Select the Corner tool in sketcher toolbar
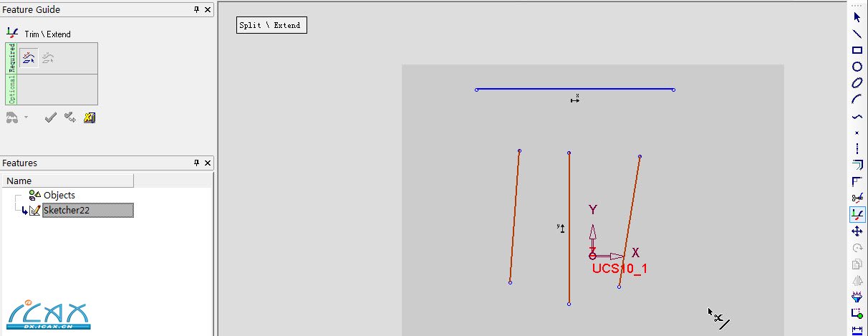The height and width of the screenshot is (336, 868). click(x=857, y=182)
